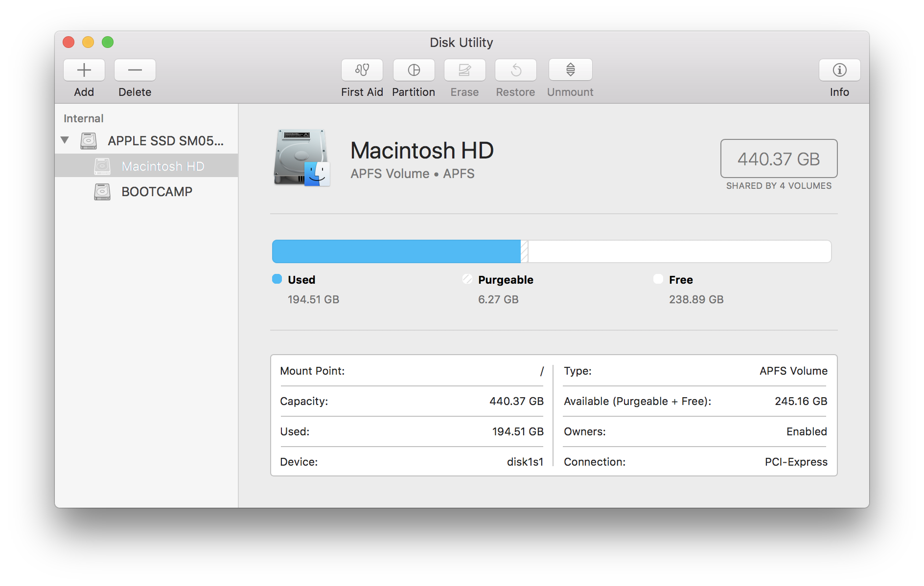The image size is (924, 586).
Task: Click the 440.37 GB capacity box
Action: click(x=779, y=158)
